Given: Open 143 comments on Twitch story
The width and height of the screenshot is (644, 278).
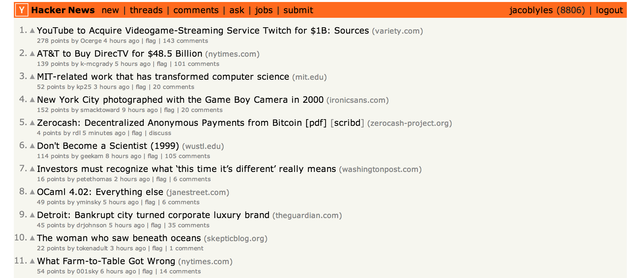Looking at the screenshot, I should coord(185,41).
